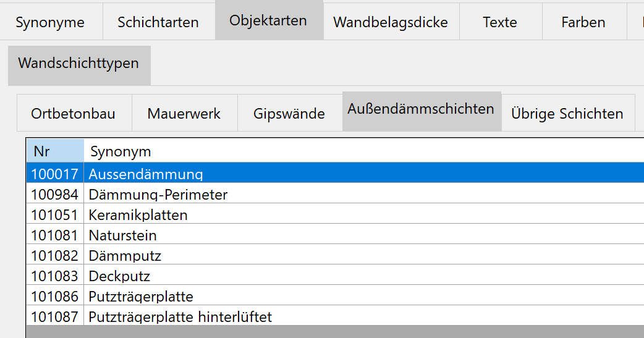Switch to the Gipswände tab
The width and height of the screenshot is (644, 338).
coord(290,113)
